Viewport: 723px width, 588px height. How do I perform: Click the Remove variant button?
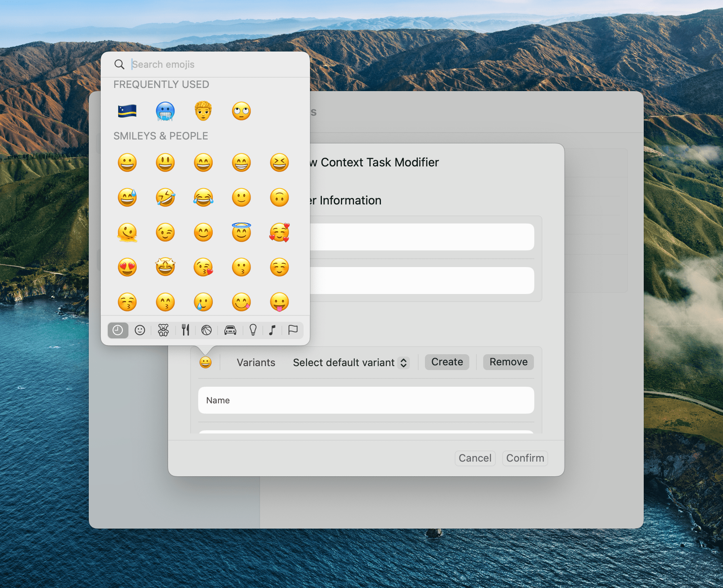coord(508,362)
